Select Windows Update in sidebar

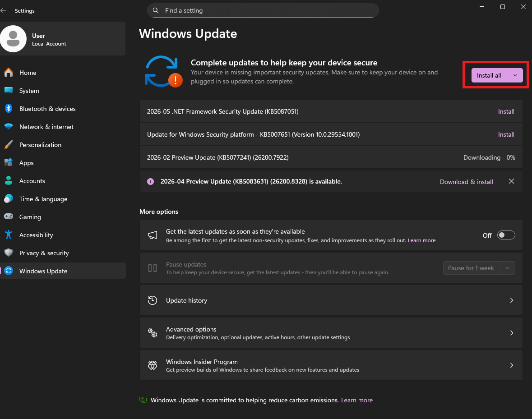tap(63, 271)
